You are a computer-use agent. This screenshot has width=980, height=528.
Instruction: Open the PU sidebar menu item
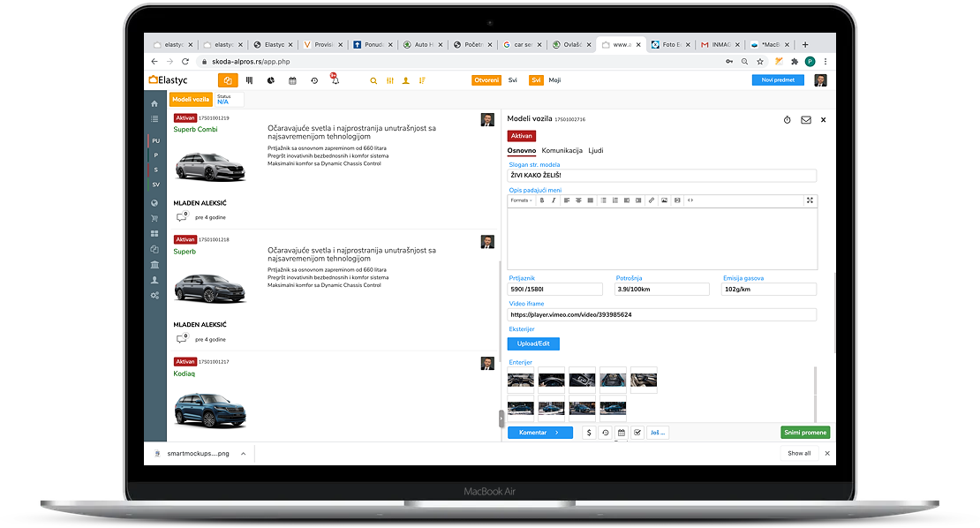click(x=155, y=140)
